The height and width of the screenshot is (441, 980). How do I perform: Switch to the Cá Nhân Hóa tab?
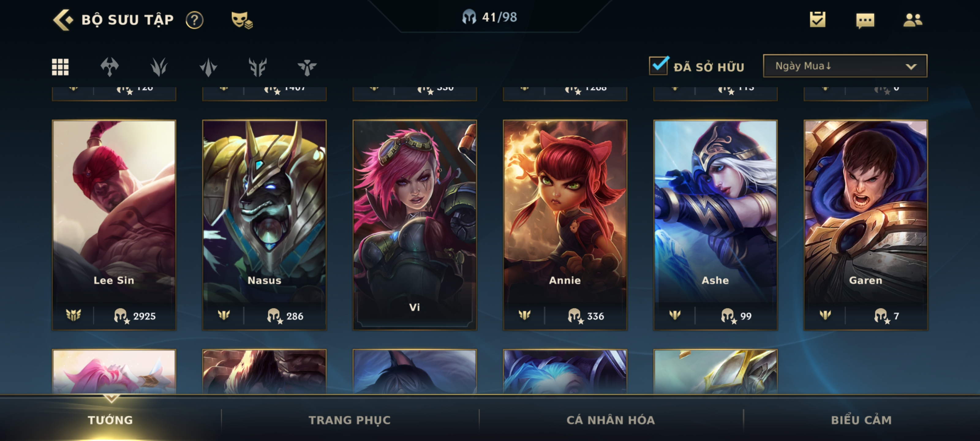click(x=611, y=420)
